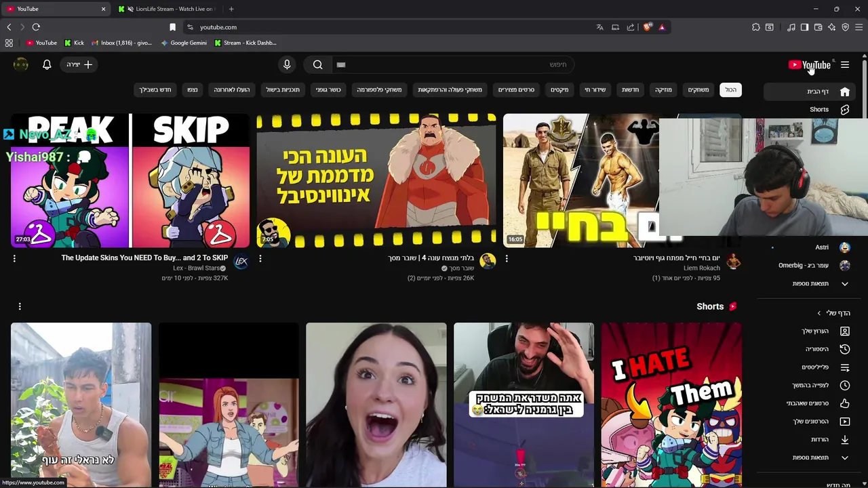Open the Brave Wallet icon

click(x=818, y=27)
